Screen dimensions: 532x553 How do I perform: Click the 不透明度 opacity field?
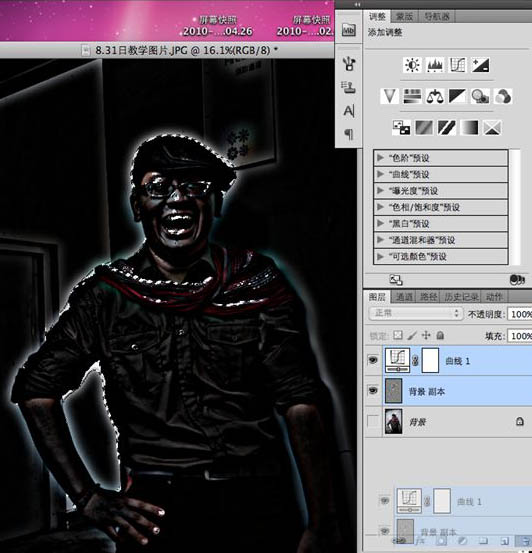pyautogui.click(x=520, y=314)
